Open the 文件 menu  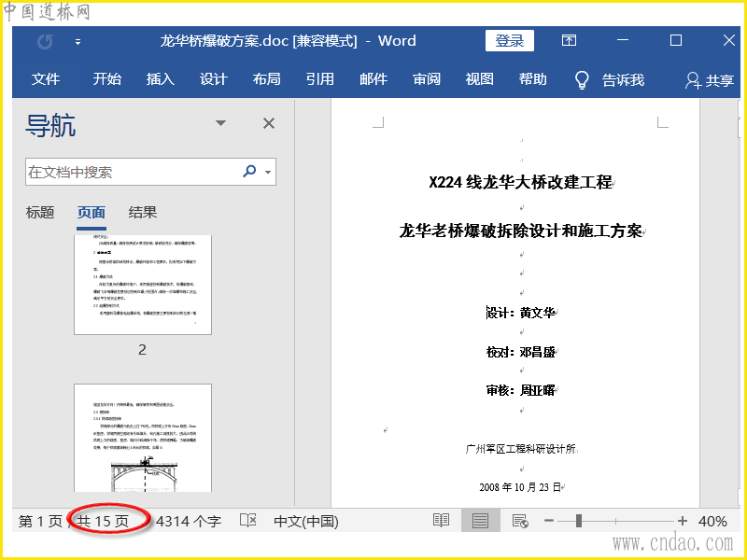(45, 79)
